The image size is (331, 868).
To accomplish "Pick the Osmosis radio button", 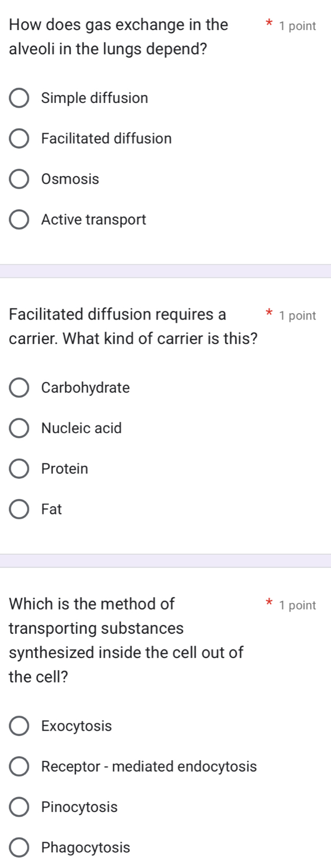I will click(19, 179).
